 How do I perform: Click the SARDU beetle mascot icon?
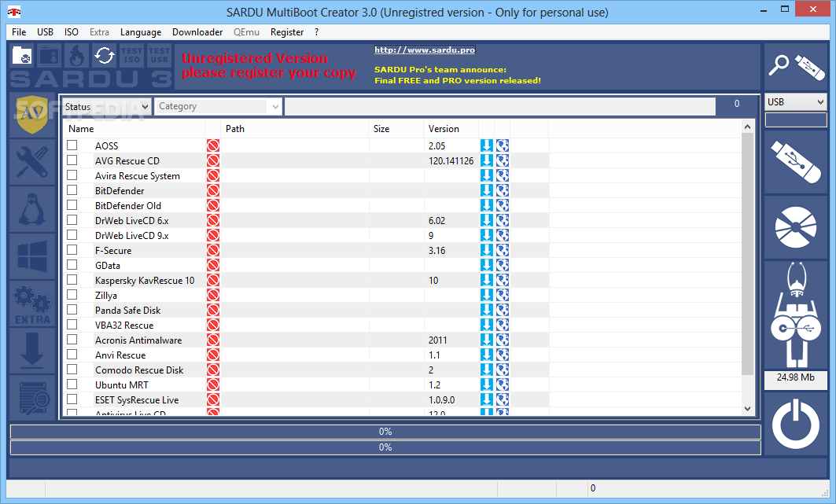[x=795, y=315]
